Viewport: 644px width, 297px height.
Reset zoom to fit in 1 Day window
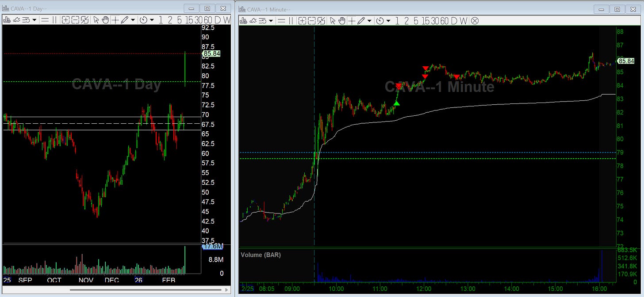[85, 20]
